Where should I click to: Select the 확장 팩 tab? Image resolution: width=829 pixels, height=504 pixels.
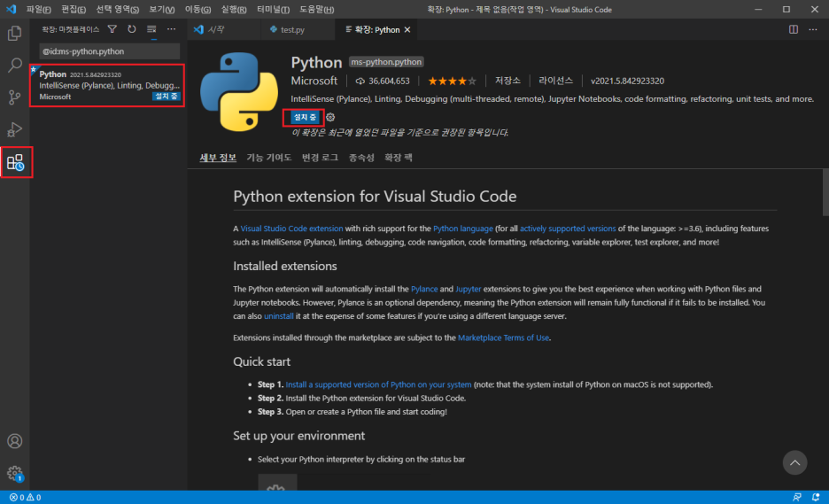pyautogui.click(x=398, y=158)
